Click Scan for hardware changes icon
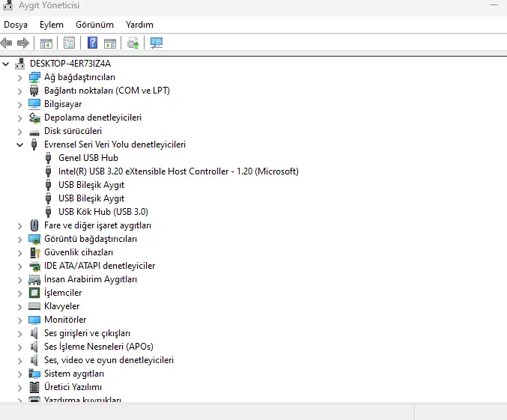 (157, 43)
